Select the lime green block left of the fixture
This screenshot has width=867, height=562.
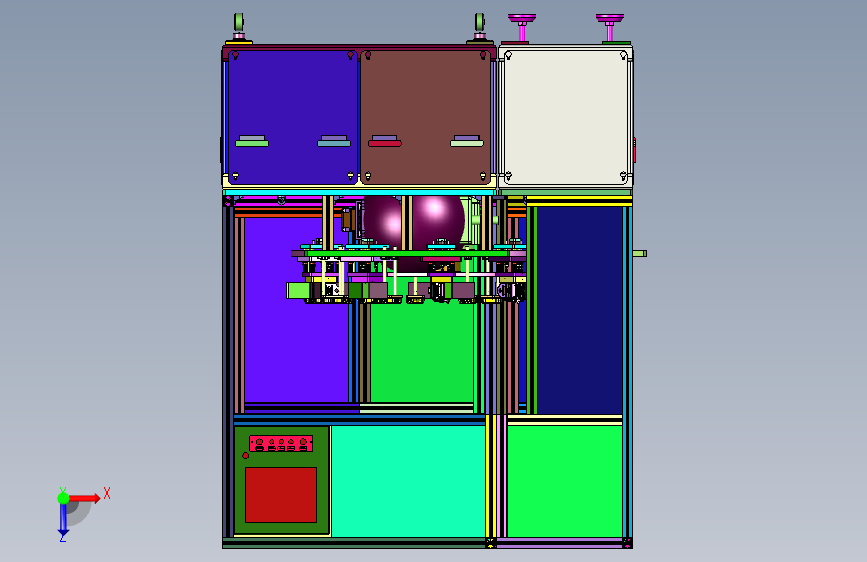coord(297,290)
